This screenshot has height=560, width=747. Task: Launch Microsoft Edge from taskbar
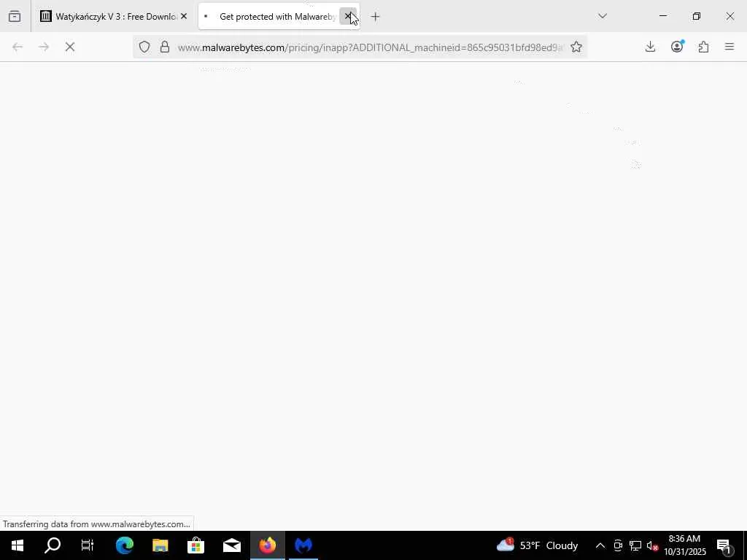124,545
